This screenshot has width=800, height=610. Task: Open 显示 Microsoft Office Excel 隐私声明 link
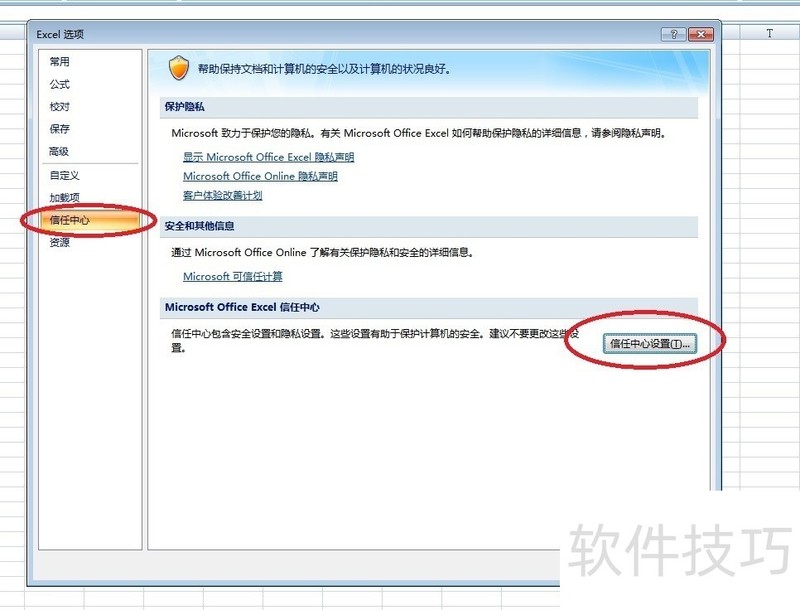click(x=268, y=157)
